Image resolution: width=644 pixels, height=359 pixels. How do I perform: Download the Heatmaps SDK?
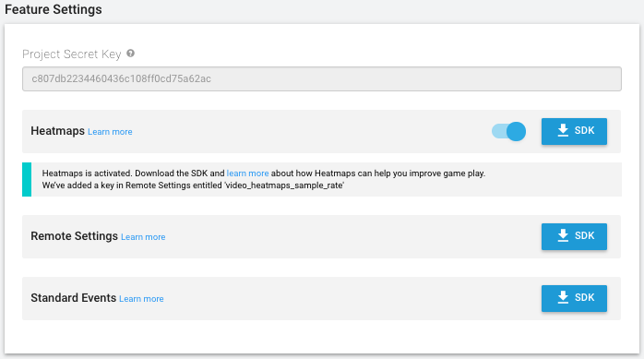(x=574, y=131)
